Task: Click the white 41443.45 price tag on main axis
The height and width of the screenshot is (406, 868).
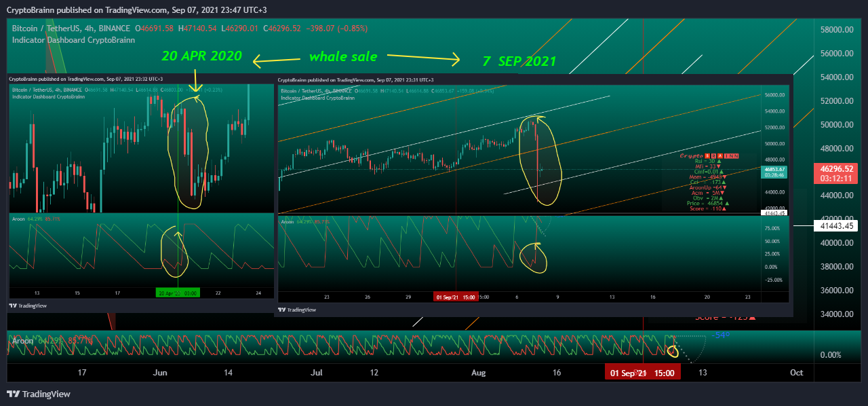Action: [x=835, y=226]
